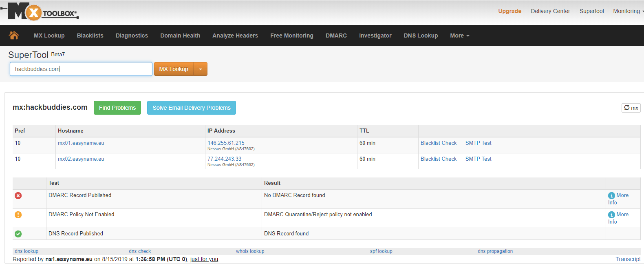Click the dns check footer link
This screenshot has width=644, height=277.
point(140,251)
